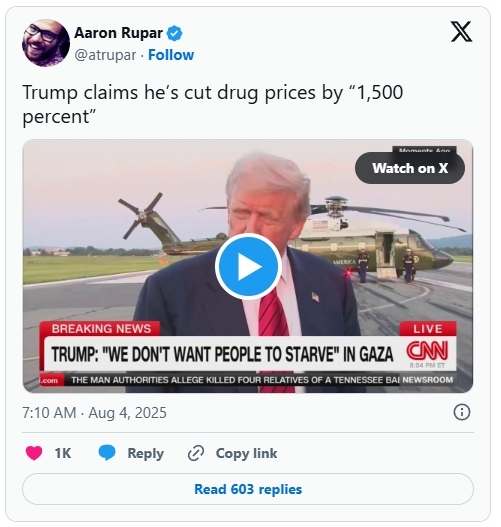Open the 7:10 AM Aug 4, 2025 timestamp
501x527 pixels.
point(94,413)
